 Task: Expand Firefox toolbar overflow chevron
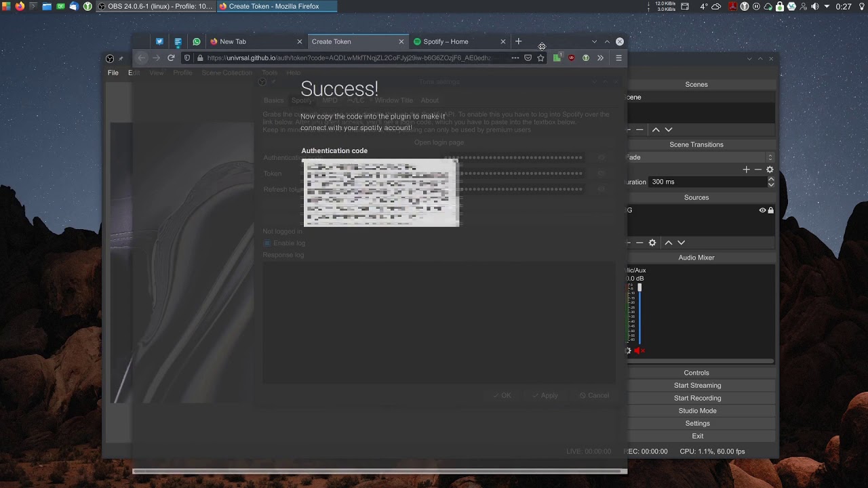[600, 58]
